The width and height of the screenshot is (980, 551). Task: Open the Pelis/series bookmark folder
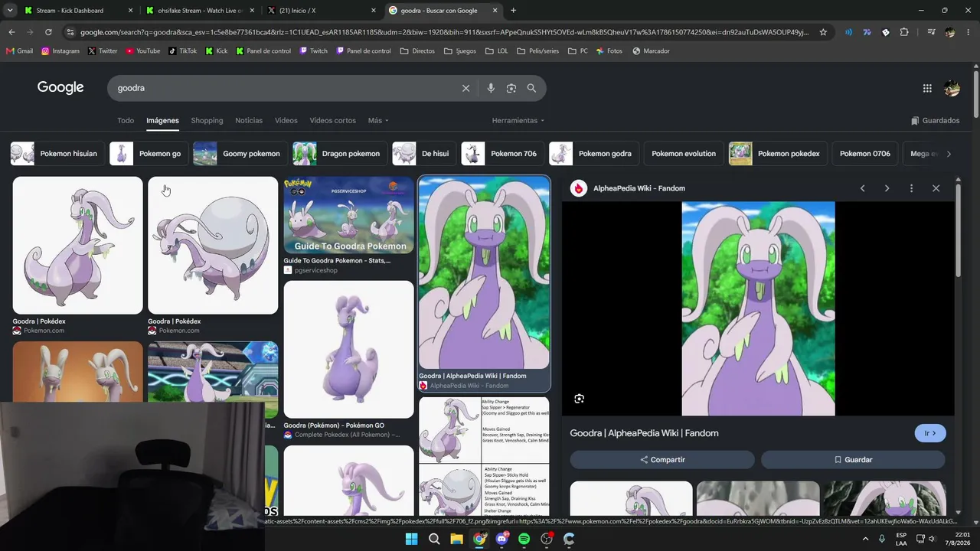537,51
